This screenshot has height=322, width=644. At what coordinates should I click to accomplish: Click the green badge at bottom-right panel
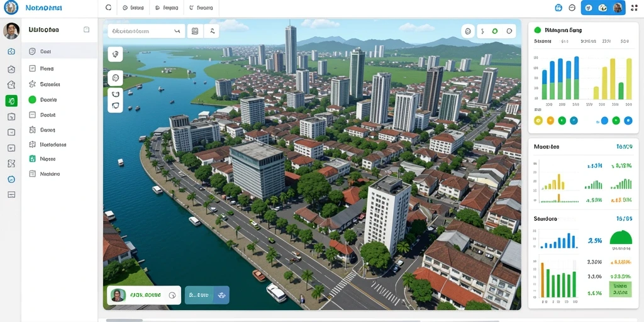point(620,289)
